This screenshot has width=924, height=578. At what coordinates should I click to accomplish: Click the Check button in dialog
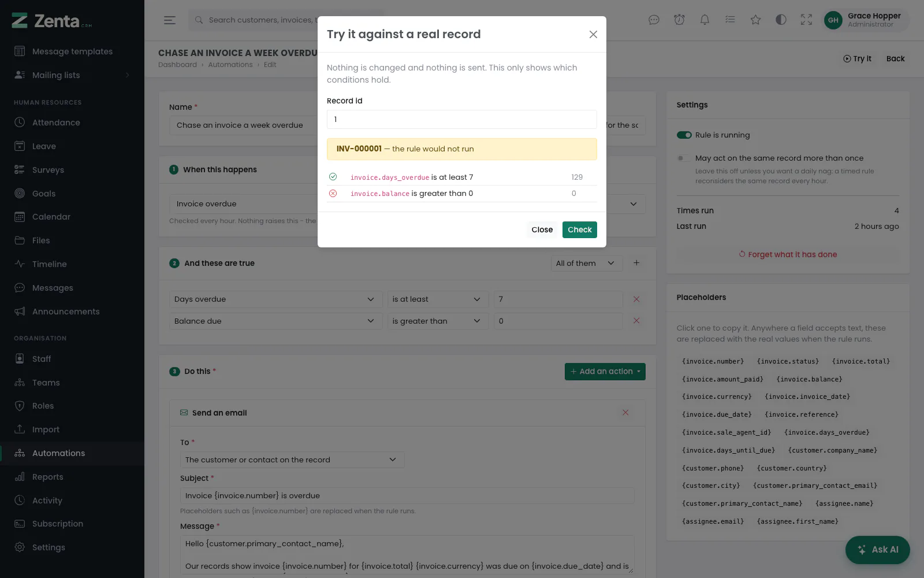pyautogui.click(x=579, y=230)
